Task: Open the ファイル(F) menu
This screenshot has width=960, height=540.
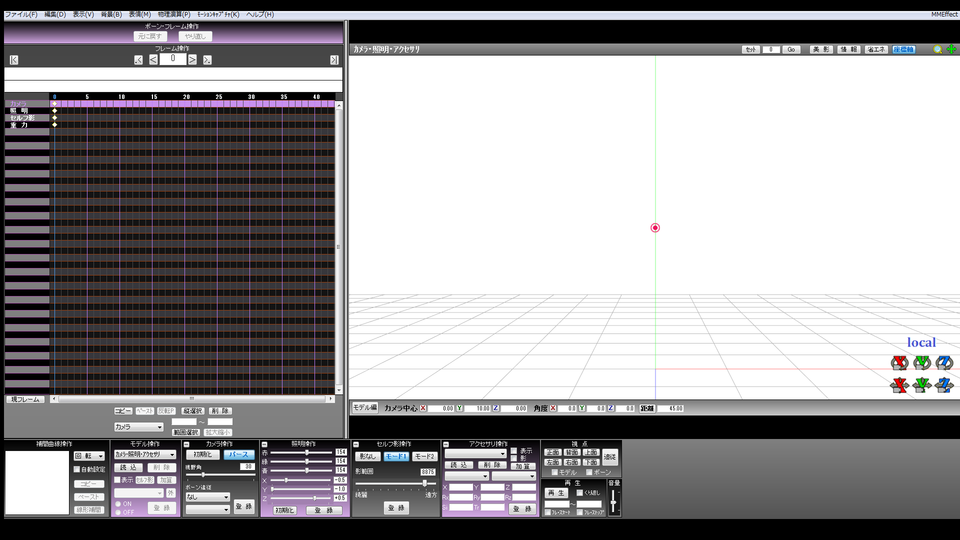Action: coord(21,15)
